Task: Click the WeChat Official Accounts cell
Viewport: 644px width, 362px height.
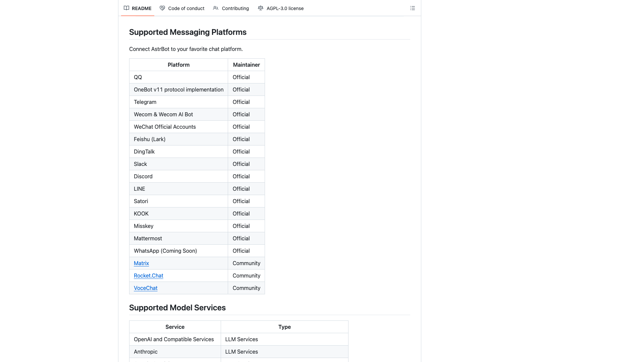Action: [178, 127]
